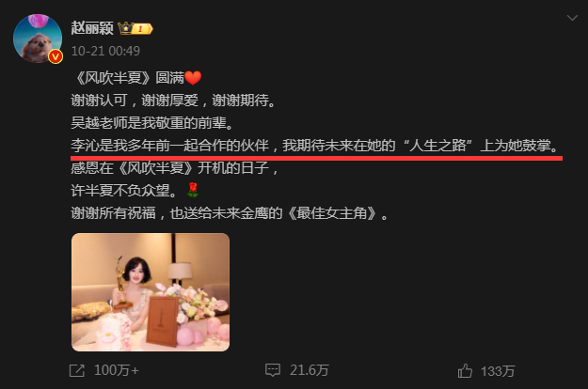Click the repost share icon
The height and width of the screenshot is (389, 588).
(77, 370)
